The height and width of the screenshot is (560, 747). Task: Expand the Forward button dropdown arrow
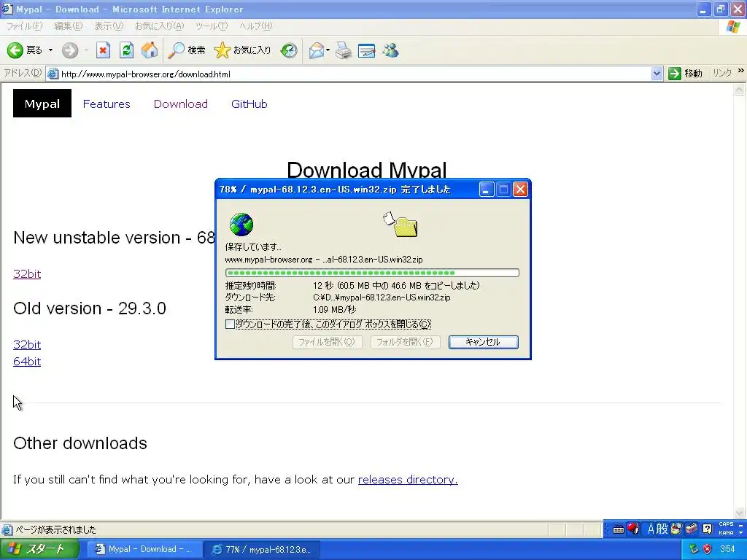click(86, 50)
